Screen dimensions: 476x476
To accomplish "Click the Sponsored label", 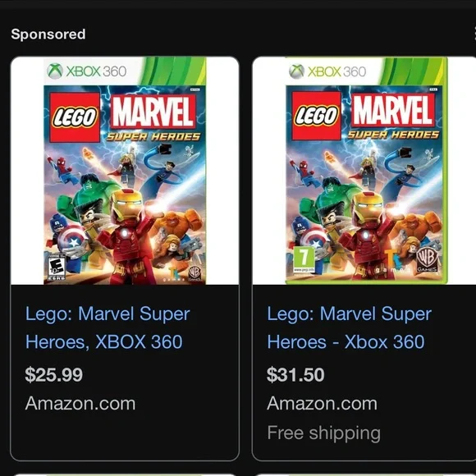I will click(x=48, y=34).
